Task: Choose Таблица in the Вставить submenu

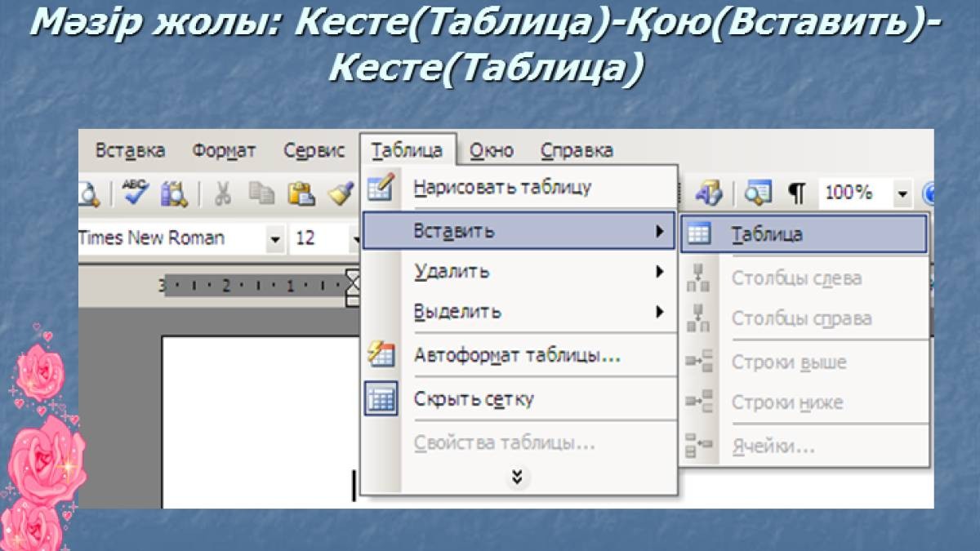Action: pos(766,234)
